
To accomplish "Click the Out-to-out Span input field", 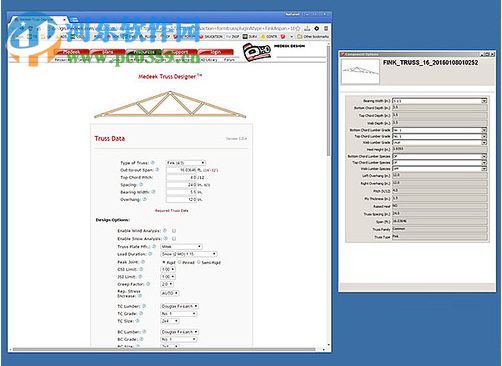I will pos(182,170).
